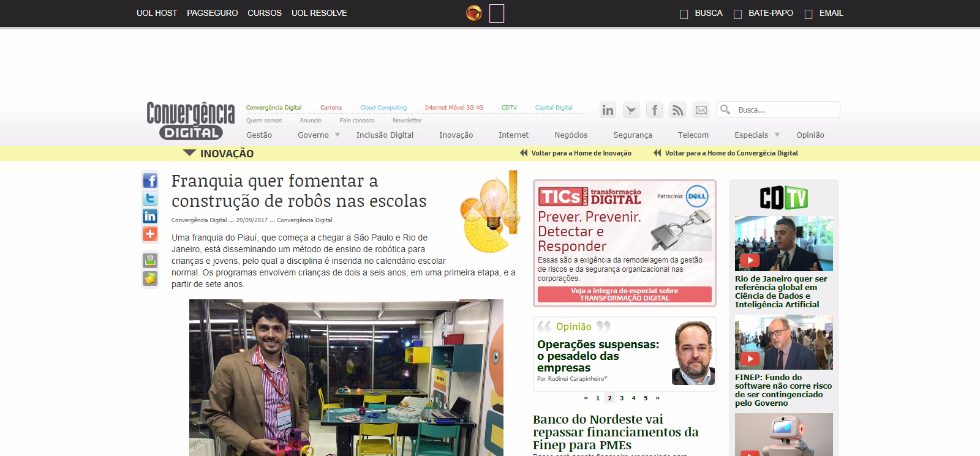Expand the Governo menu arrow
Image resolution: width=980 pixels, height=456 pixels.
[337, 135]
